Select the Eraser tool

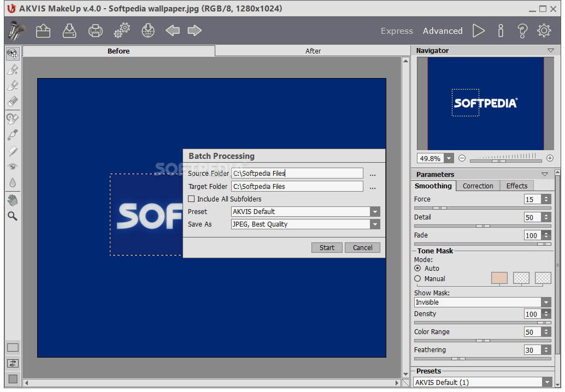coord(13,101)
